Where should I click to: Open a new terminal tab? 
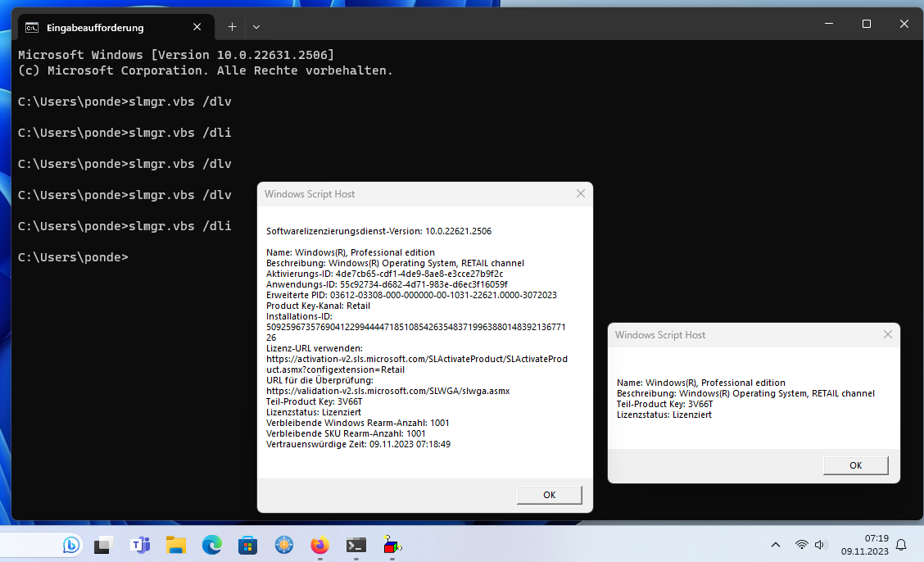232,27
